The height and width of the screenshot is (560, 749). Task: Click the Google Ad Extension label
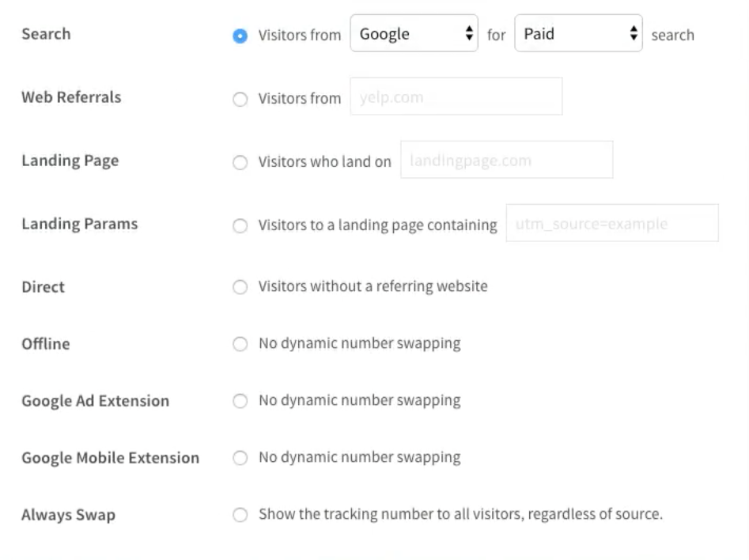point(96,401)
